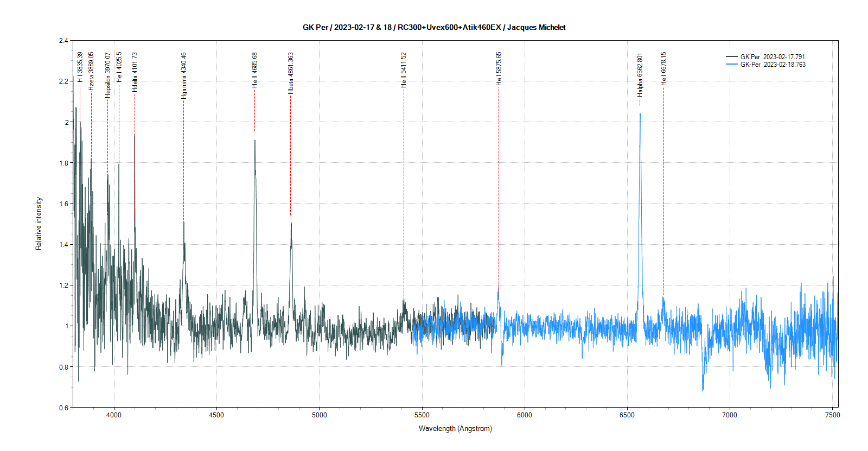Click the top of the Halpha emission peak
This screenshot has width=868, height=451.
tap(640, 114)
